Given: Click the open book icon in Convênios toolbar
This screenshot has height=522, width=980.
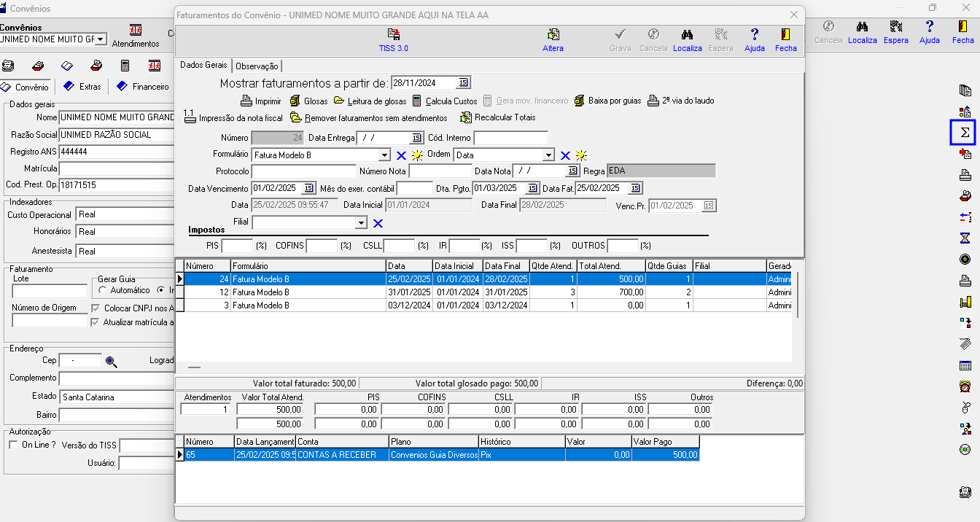Looking at the screenshot, I should tap(66, 66).
